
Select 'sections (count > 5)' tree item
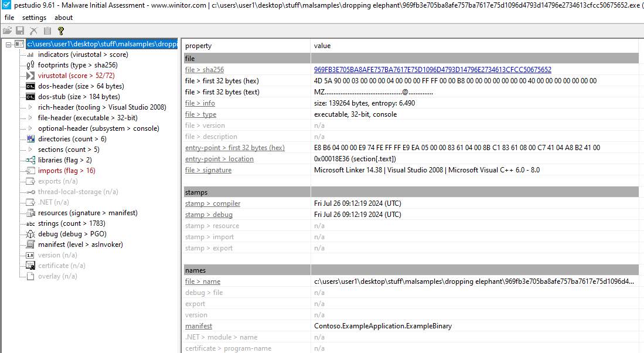69,150
